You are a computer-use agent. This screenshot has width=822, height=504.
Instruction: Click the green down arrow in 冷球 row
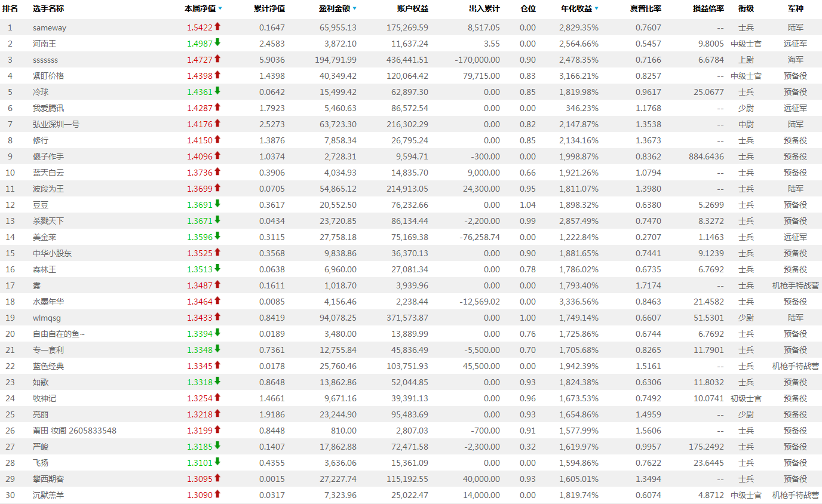[x=217, y=91]
